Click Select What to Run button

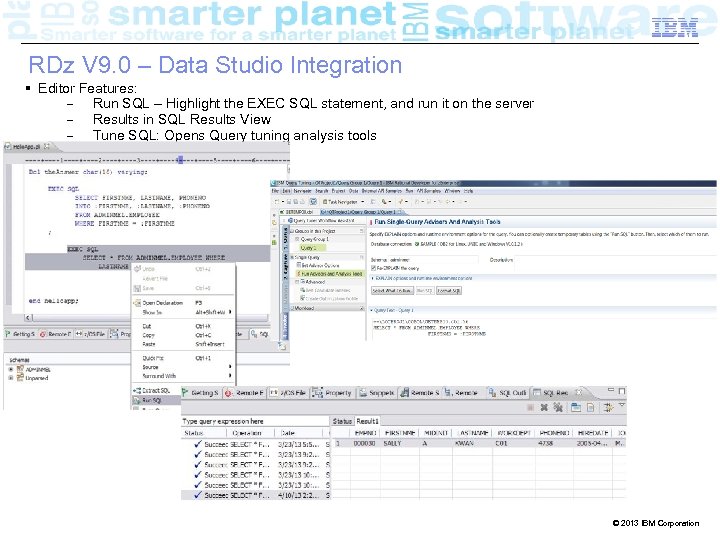[392, 291]
